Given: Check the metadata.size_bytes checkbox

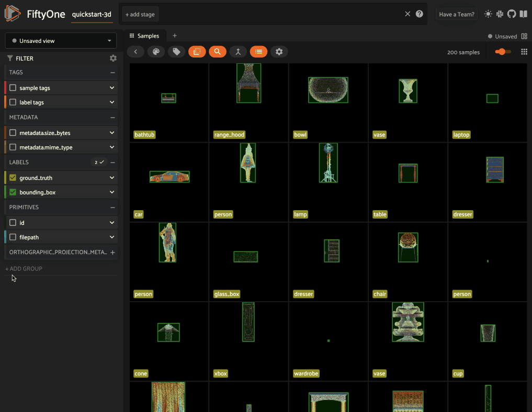Looking at the screenshot, I should pyautogui.click(x=13, y=133).
